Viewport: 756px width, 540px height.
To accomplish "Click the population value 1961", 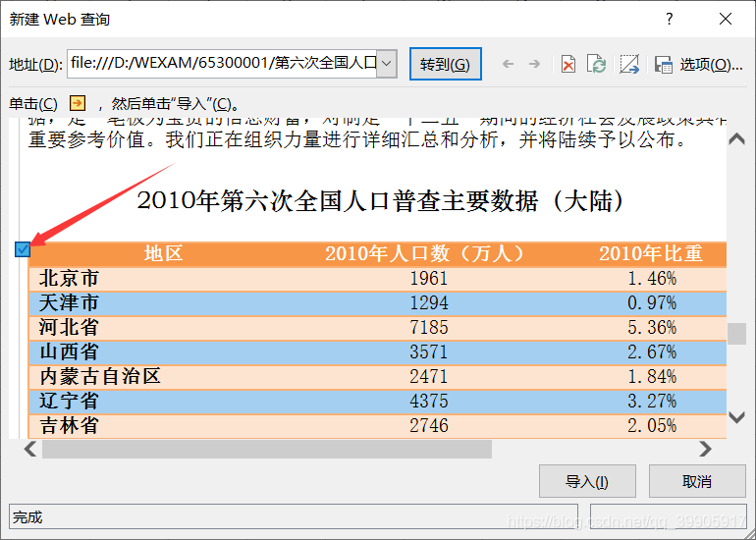I will coord(429,279).
